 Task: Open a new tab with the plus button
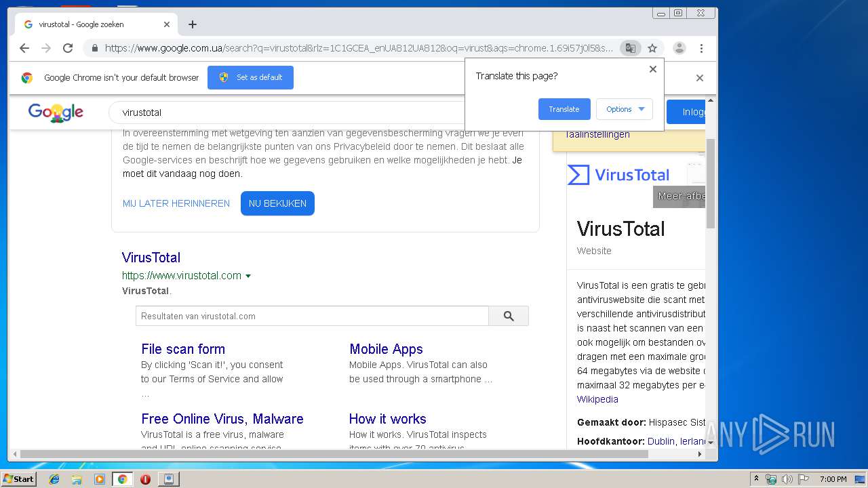coord(193,24)
